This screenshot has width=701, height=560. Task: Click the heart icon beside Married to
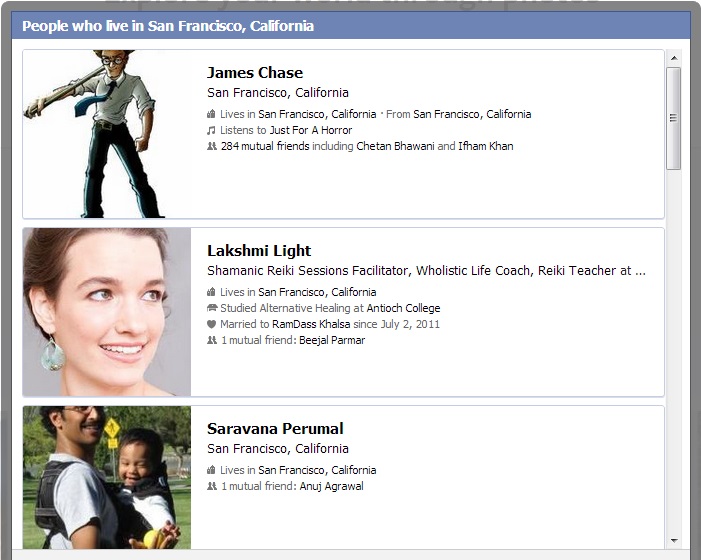point(211,324)
